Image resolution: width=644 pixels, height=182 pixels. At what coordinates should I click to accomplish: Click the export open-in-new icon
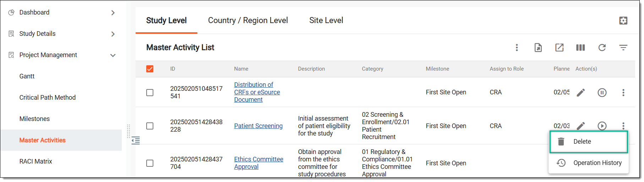[x=559, y=48]
